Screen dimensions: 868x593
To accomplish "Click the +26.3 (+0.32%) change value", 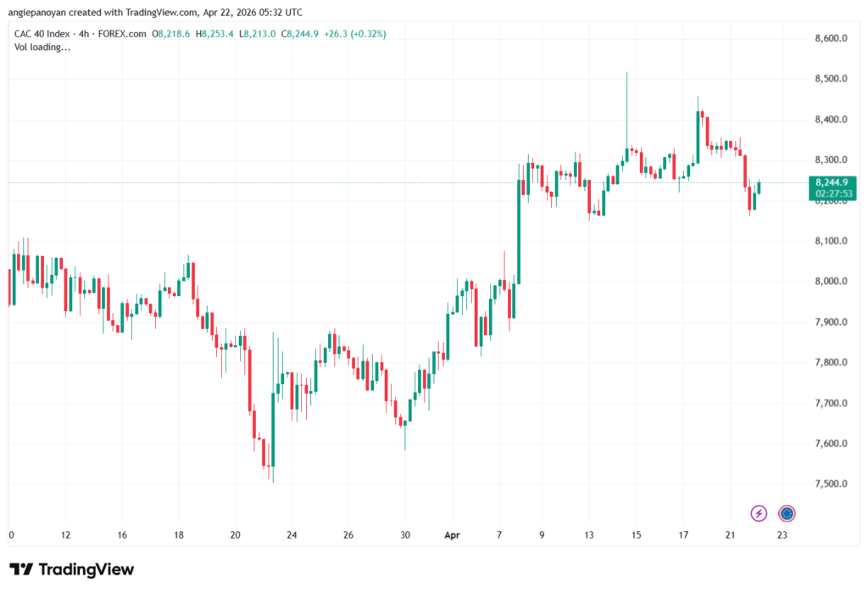I will pos(356,34).
